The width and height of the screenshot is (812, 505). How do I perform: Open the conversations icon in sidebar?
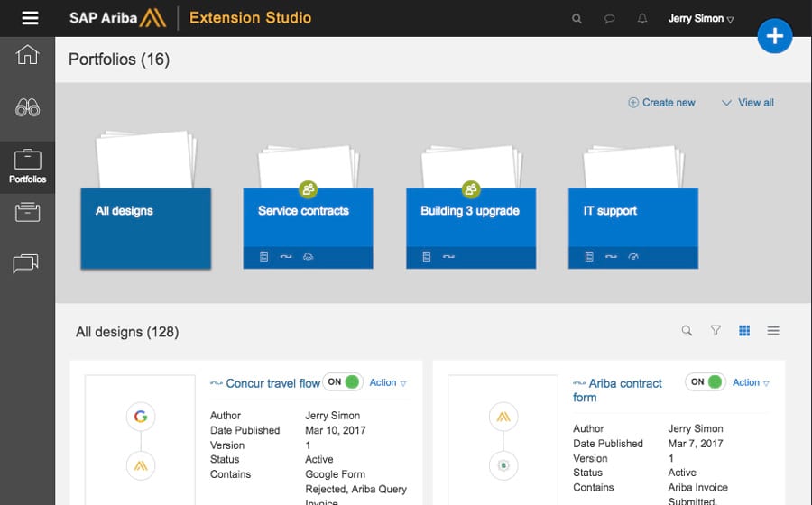26,263
